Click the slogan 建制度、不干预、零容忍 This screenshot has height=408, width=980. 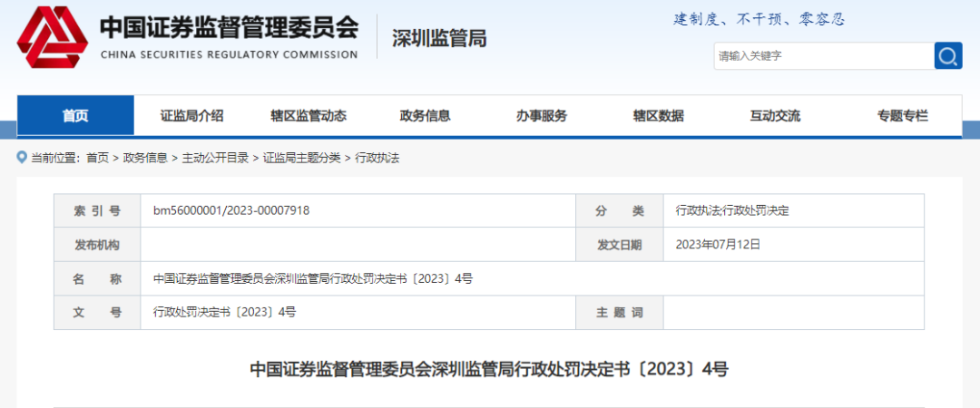(x=759, y=19)
